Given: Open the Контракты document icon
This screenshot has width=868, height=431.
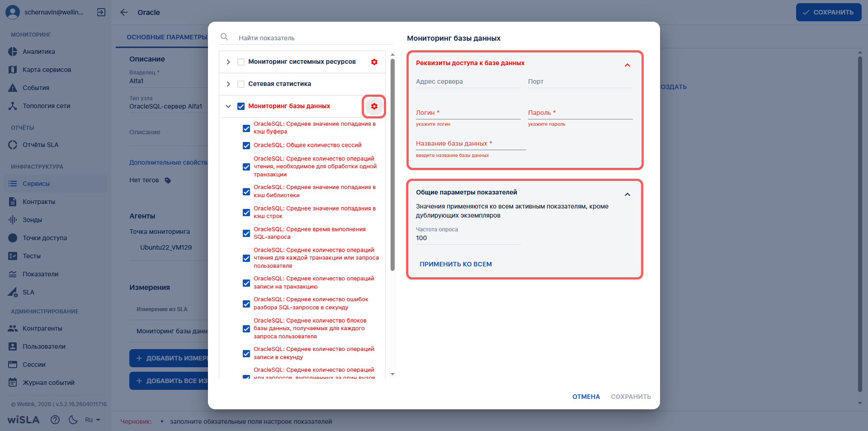Looking at the screenshot, I should click(x=13, y=202).
